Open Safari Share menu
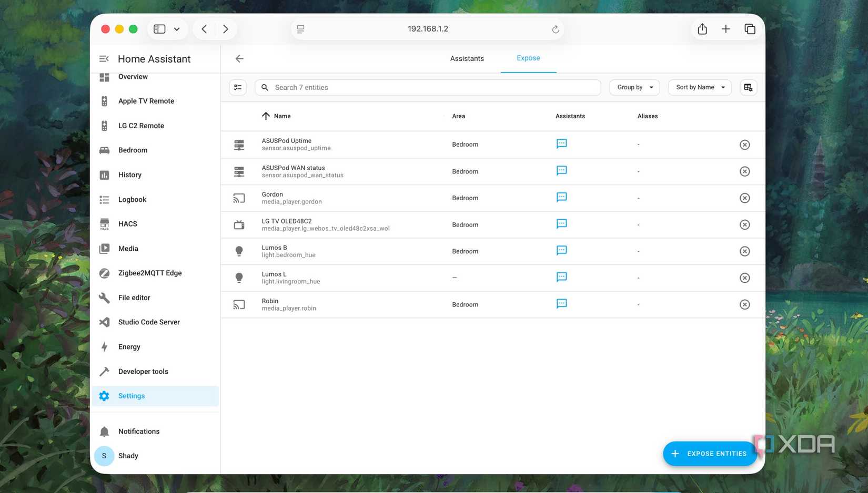 [702, 29]
